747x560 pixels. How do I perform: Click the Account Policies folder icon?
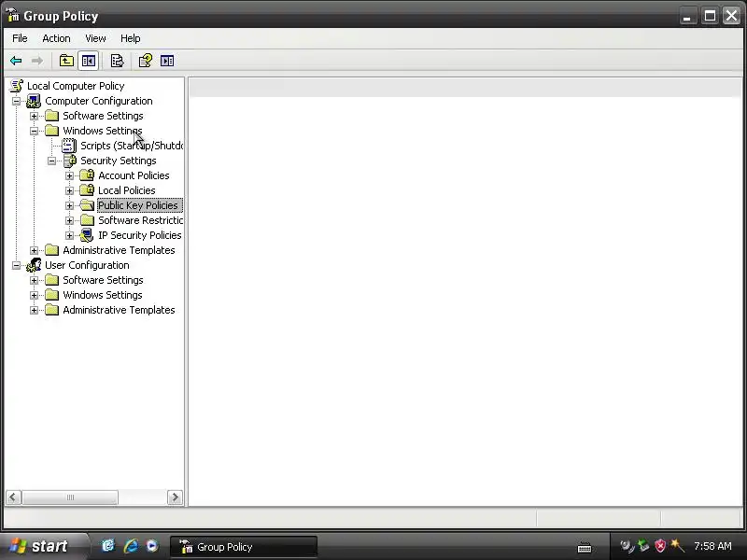tap(87, 175)
